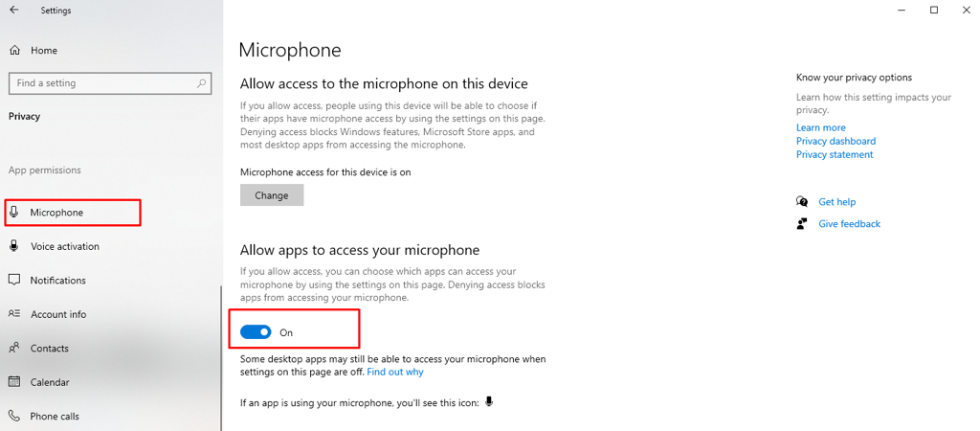Image resolution: width=980 pixels, height=431 pixels.
Task: Click the Change button for device access
Action: coord(272,195)
